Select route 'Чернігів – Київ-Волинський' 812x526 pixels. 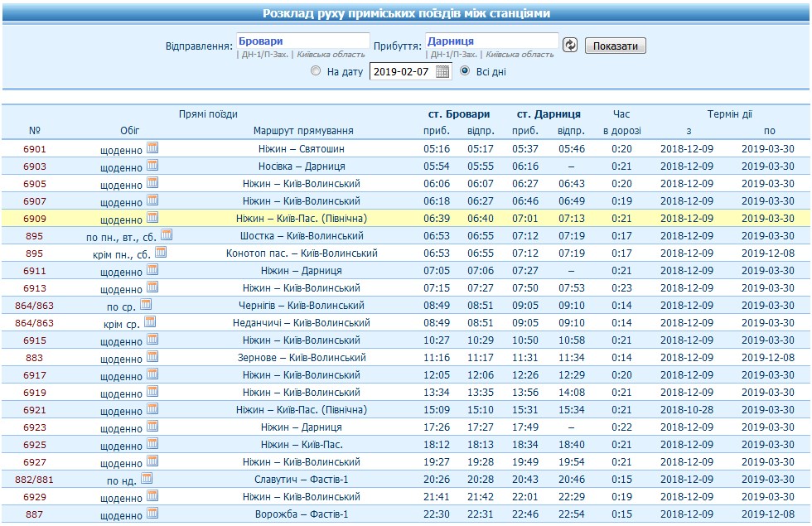302,306
